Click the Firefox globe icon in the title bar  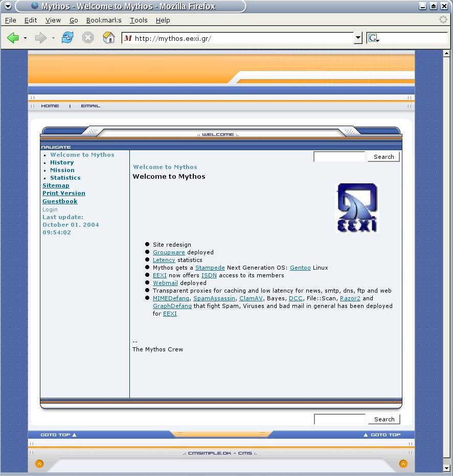35,6
